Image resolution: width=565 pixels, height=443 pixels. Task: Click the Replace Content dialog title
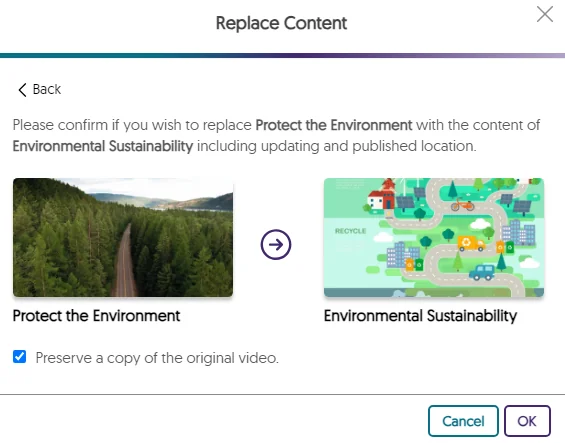(281, 23)
